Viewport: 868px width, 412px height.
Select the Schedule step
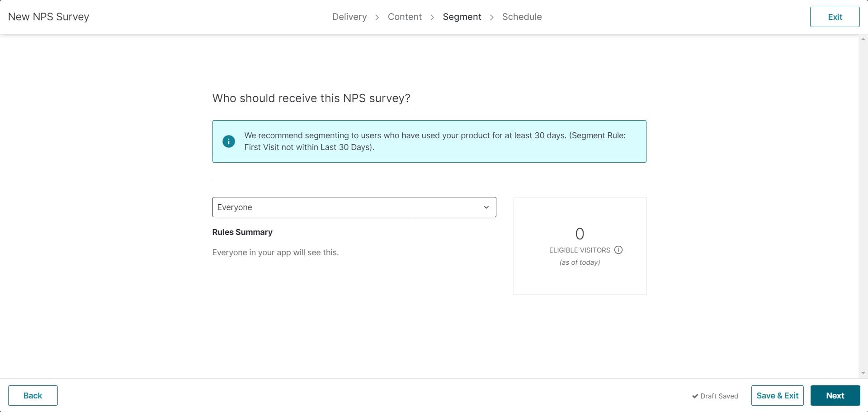(x=522, y=17)
